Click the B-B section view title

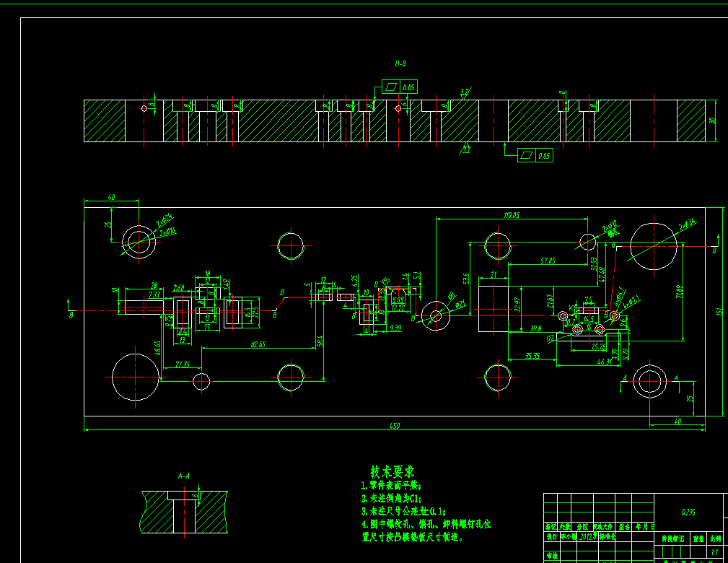tap(400, 64)
